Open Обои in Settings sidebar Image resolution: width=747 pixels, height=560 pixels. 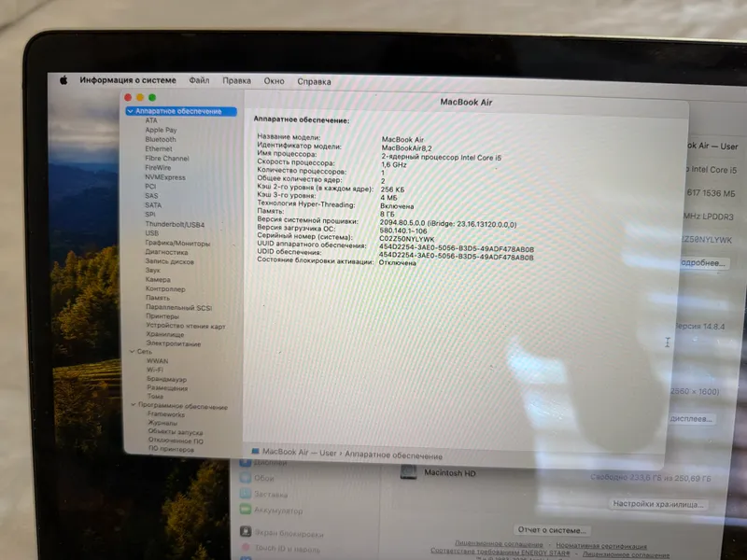tap(263, 478)
